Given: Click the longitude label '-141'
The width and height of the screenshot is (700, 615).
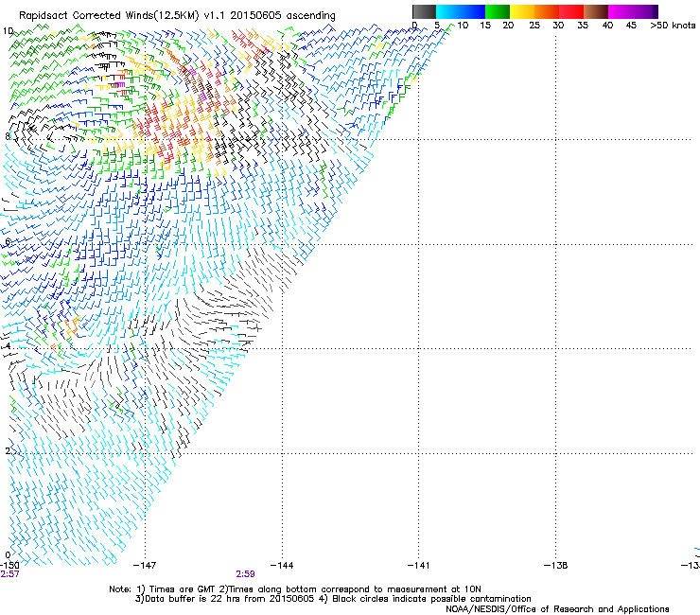Looking at the screenshot, I should [x=418, y=566].
